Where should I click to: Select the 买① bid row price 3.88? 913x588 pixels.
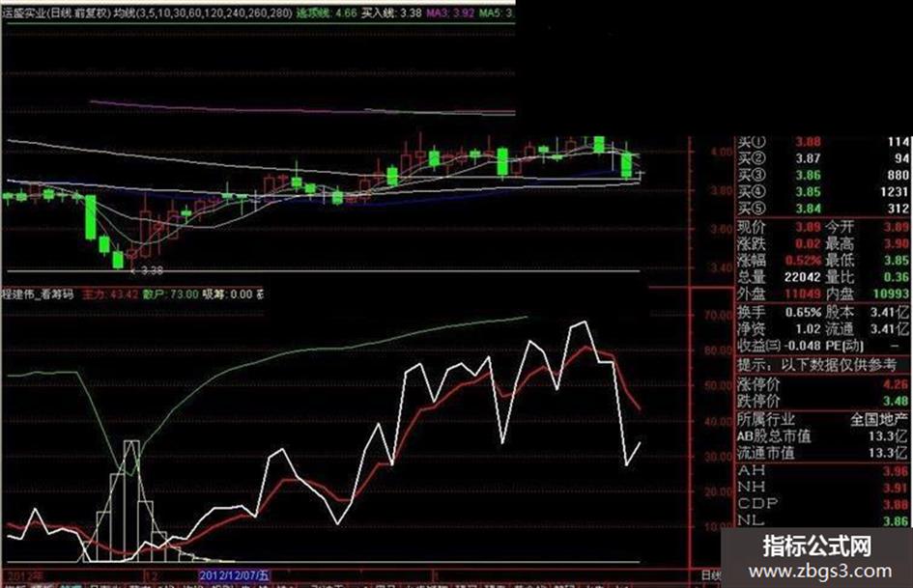pyautogui.click(x=809, y=142)
